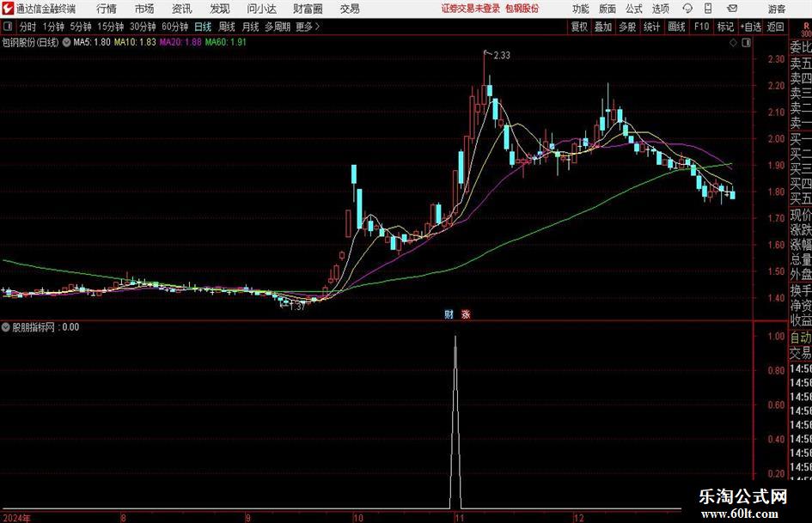Open the 版面 menu
The height and width of the screenshot is (523, 812).
pos(607,9)
